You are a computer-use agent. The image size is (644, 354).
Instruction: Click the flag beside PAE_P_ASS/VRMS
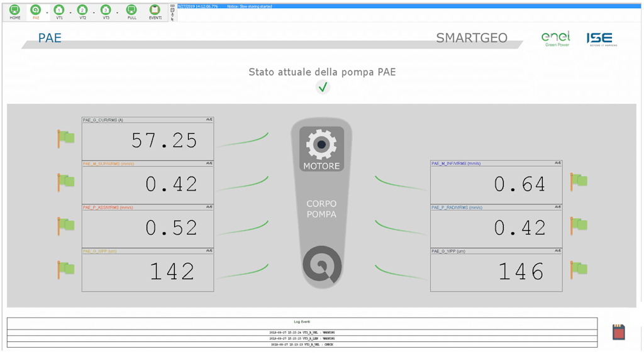[x=65, y=226]
